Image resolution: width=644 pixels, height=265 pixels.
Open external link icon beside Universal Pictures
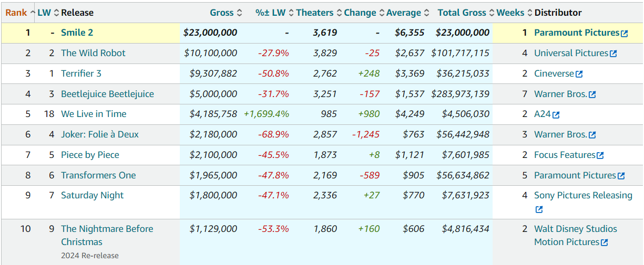[x=613, y=54]
